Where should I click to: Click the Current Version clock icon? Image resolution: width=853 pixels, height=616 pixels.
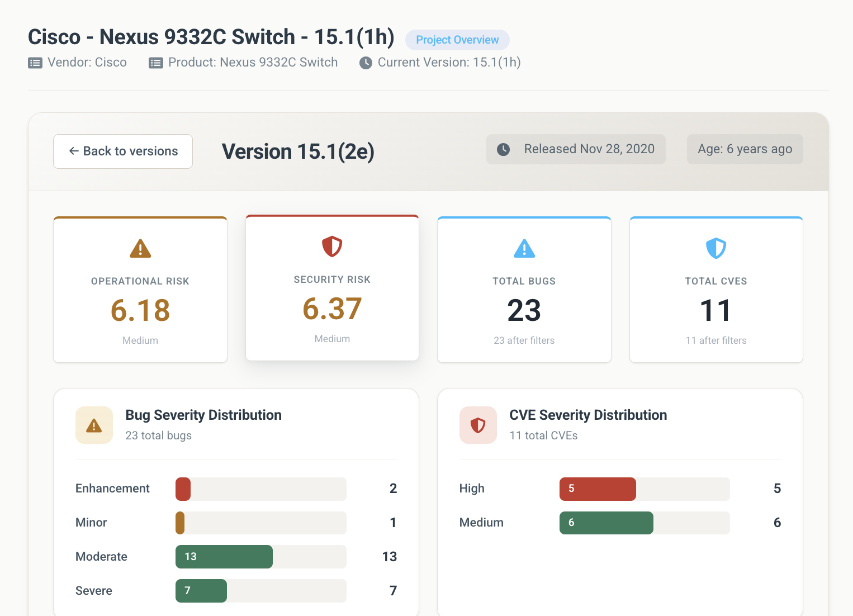click(366, 63)
